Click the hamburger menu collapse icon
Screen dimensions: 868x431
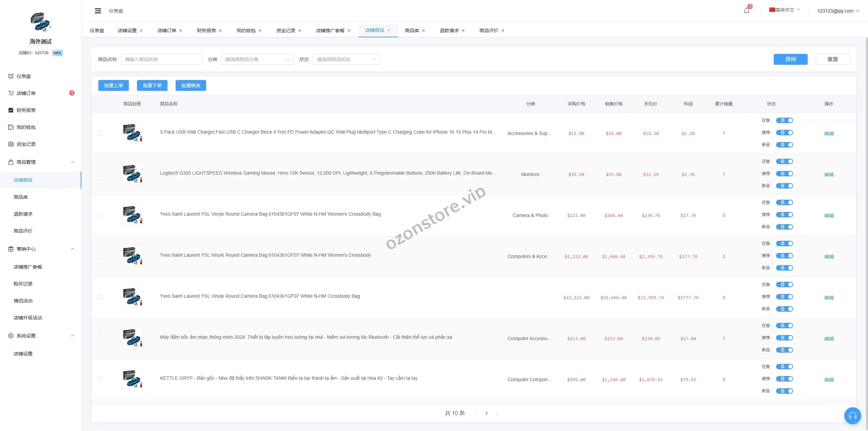tap(98, 11)
